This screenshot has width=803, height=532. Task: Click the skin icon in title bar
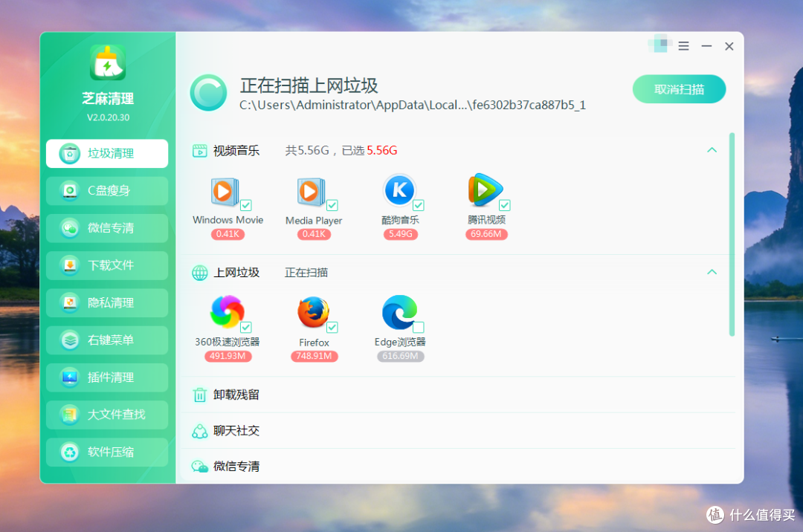pos(660,45)
